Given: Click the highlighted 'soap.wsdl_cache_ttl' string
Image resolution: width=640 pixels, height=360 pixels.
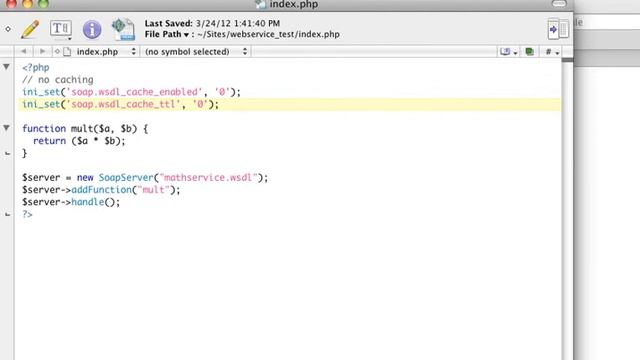Looking at the screenshot, I should tap(124, 104).
